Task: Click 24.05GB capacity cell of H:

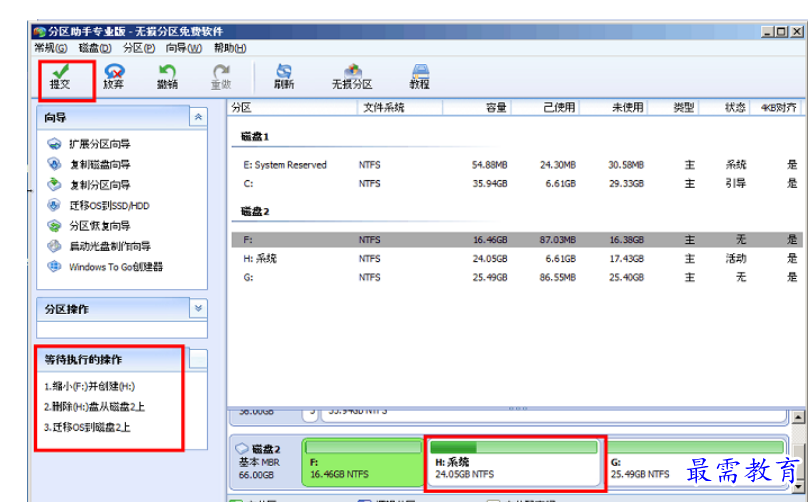Action: tap(490, 258)
